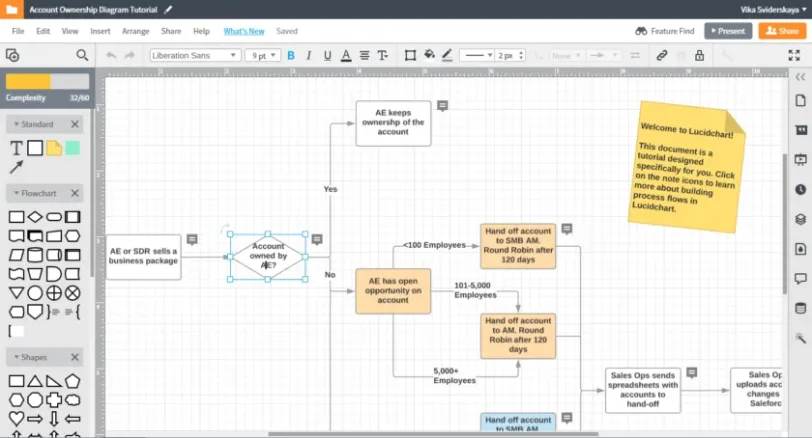Screen dimensions: 812x438
Task: Click the insert link icon
Action: pyautogui.click(x=661, y=56)
